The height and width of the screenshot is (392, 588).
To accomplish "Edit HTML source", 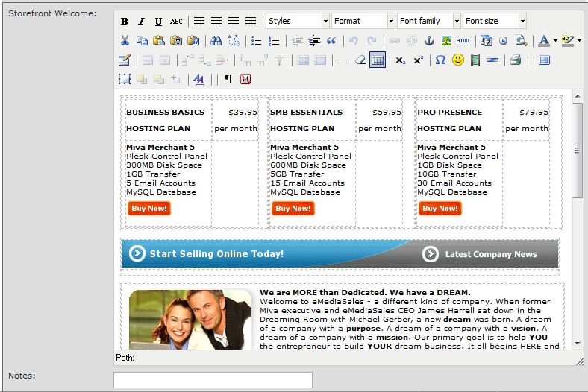I will 463,40.
